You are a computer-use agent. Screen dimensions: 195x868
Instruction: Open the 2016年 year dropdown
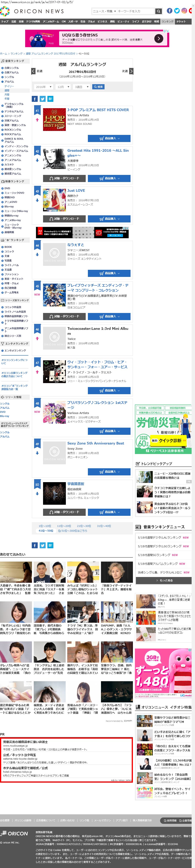(43, 87)
